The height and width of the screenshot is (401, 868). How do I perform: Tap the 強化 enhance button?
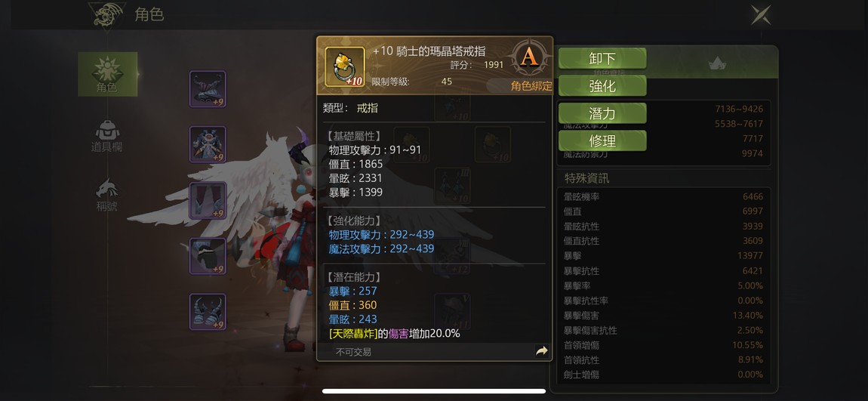(602, 86)
